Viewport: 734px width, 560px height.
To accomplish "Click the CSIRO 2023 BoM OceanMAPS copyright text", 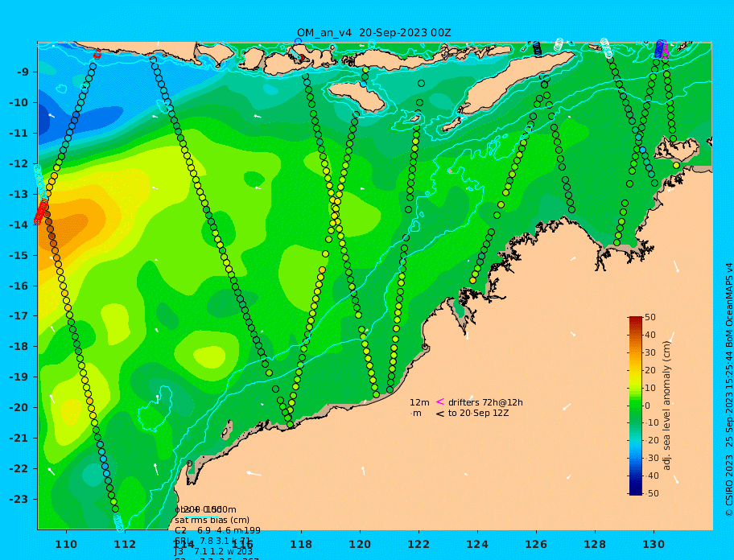I will pos(729,389).
